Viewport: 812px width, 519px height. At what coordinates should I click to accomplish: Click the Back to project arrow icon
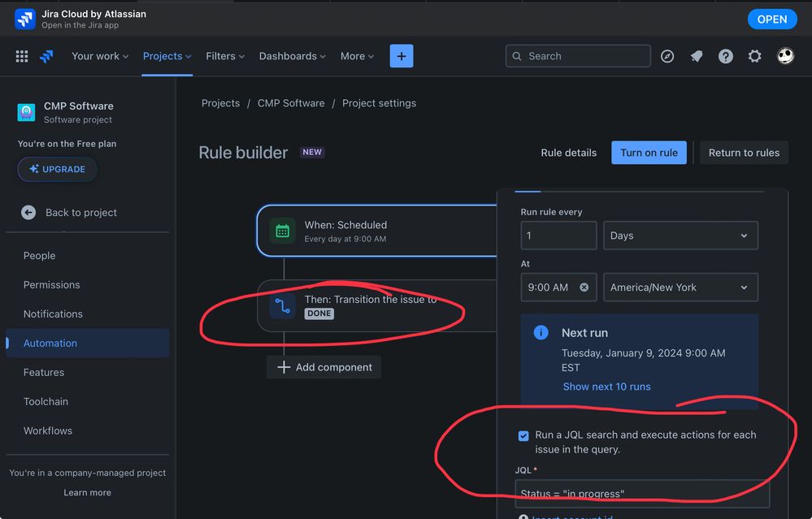click(28, 212)
